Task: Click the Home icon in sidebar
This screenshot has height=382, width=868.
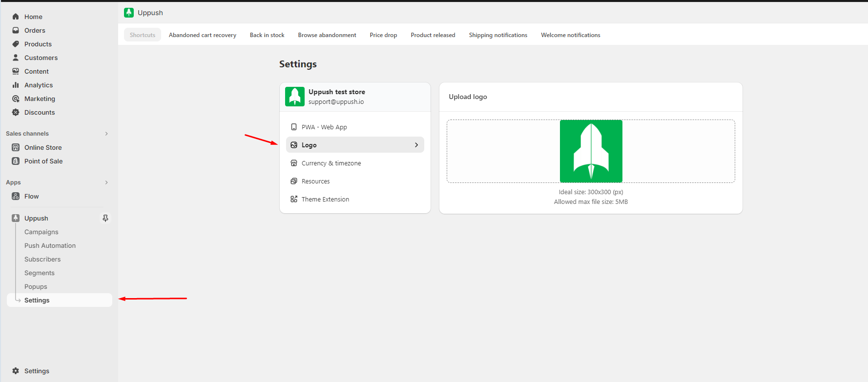Action: [16, 17]
